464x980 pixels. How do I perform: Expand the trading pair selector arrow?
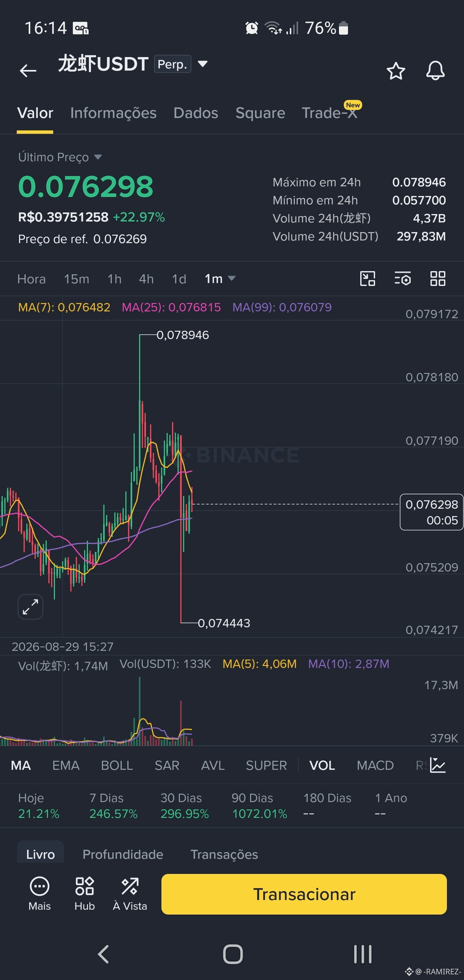point(203,64)
